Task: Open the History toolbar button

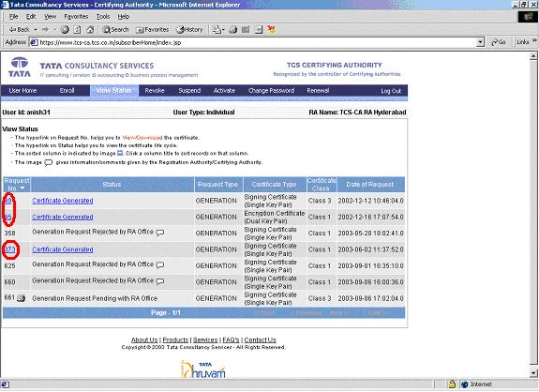Action: (x=189, y=30)
